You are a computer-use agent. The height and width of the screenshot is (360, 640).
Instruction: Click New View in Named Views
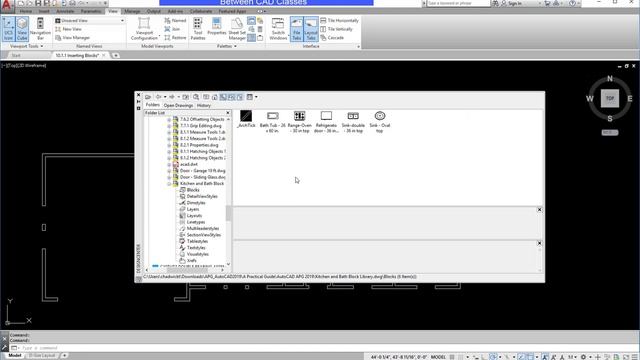pyautogui.click(x=69, y=29)
